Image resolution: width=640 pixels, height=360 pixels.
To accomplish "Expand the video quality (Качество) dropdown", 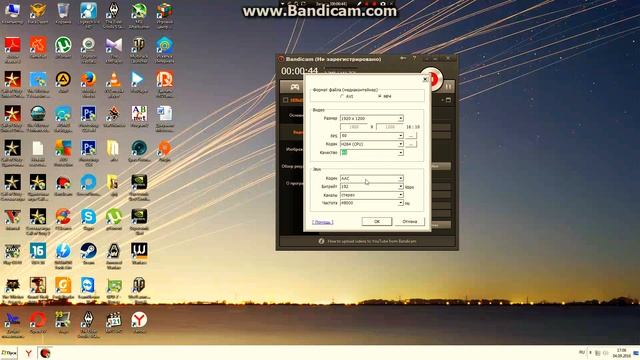I will click(371, 153).
